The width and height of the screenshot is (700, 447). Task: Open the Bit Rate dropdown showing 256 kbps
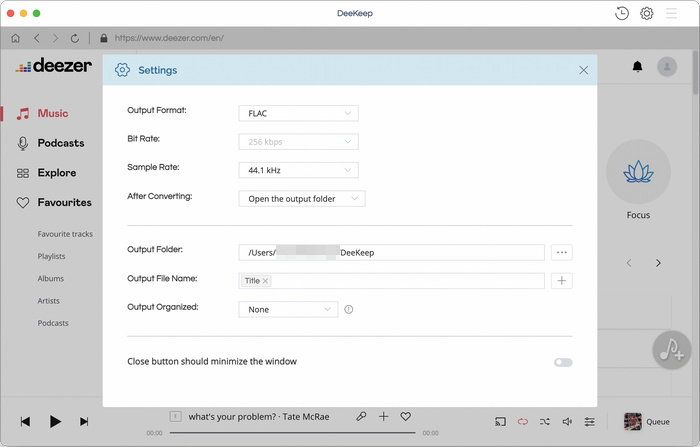[299, 142]
